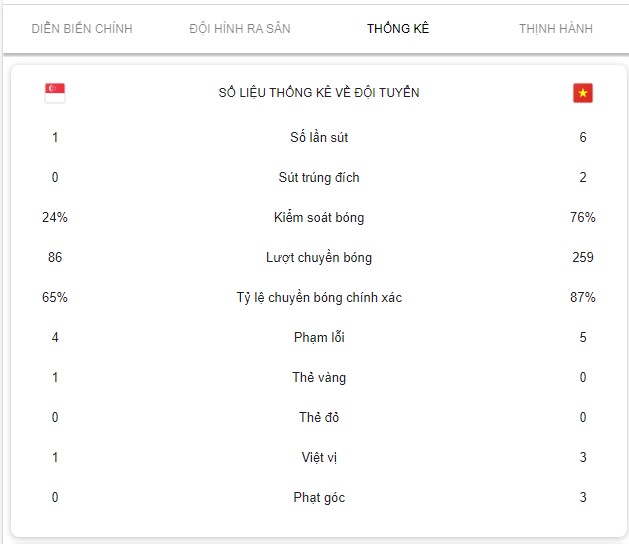
Task: Click the Phạt góc stat label
Action: (319, 497)
